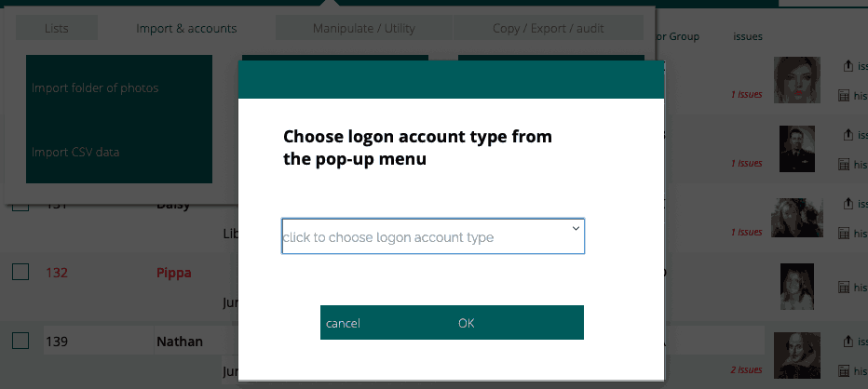
Task: Click the '2 issues' link in Nathan's row
Action: (x=747, y=369)
